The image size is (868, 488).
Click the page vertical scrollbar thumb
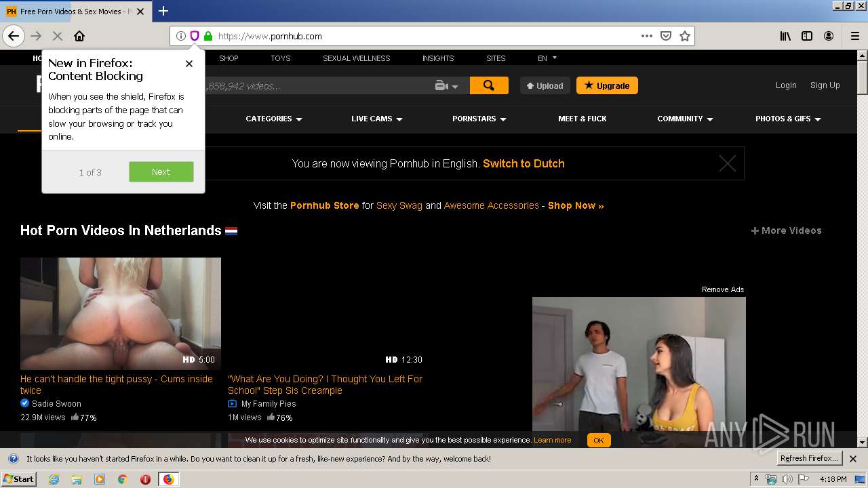(863, 77)
